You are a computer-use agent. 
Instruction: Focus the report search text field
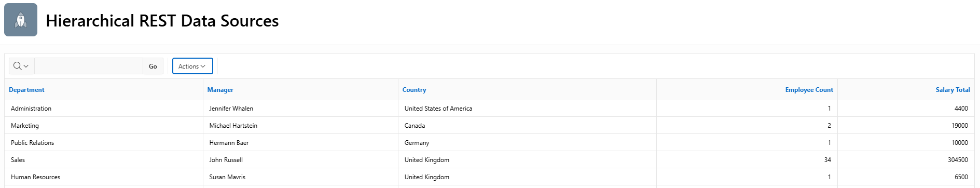(x=89, y=66)
